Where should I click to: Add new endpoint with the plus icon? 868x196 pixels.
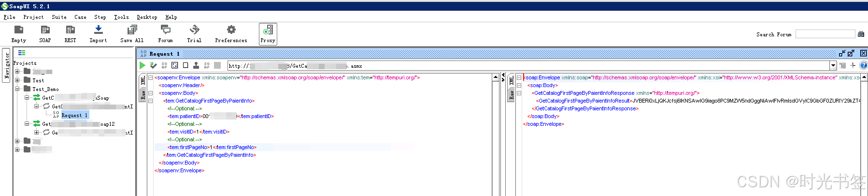[853, 65]
